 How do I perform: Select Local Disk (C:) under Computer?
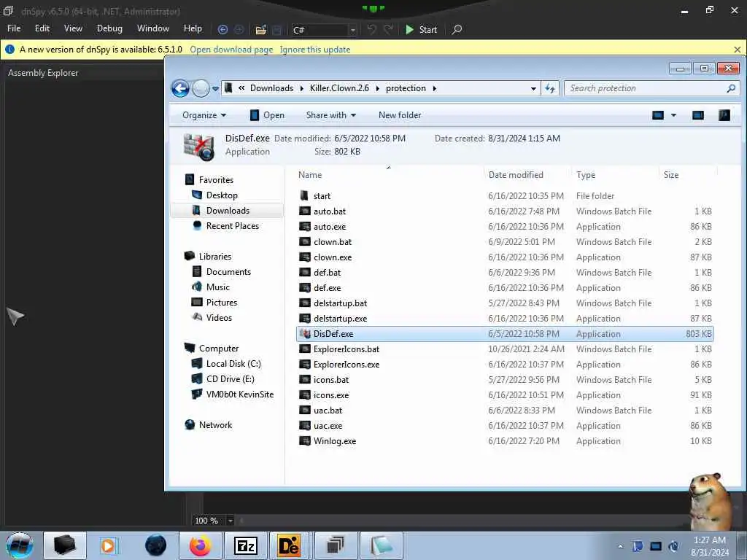click(x=233, y=364)
